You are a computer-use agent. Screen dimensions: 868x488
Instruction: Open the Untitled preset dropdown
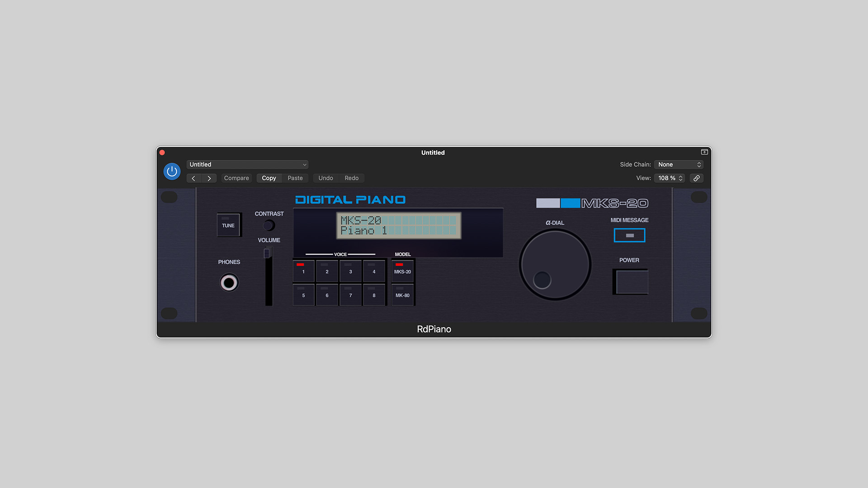[247, 164]
